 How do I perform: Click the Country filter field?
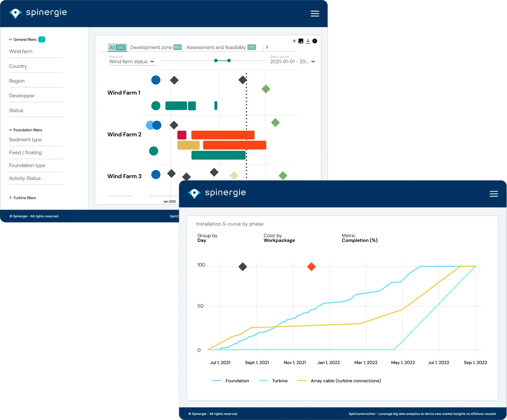pyautogui.click(x=36, y=66)
